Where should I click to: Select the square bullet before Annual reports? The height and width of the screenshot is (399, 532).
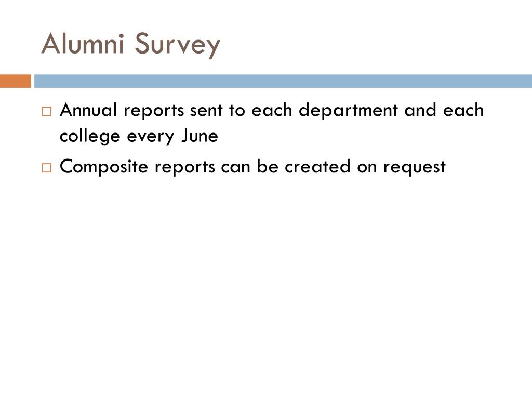(47, 111)
